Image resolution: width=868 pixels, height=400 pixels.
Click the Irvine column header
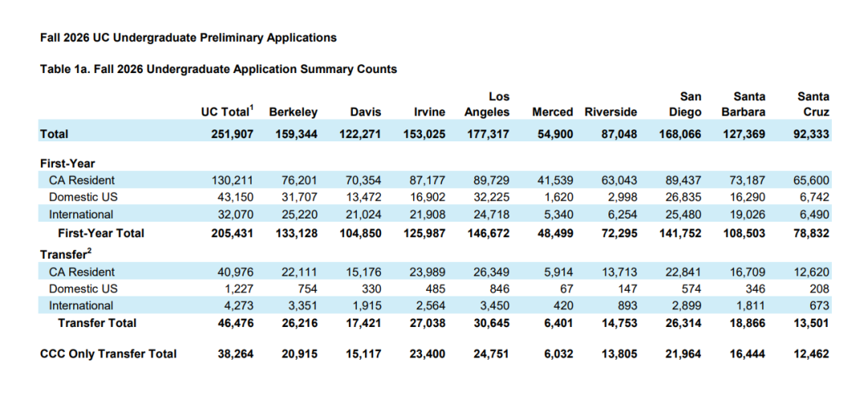429,112
